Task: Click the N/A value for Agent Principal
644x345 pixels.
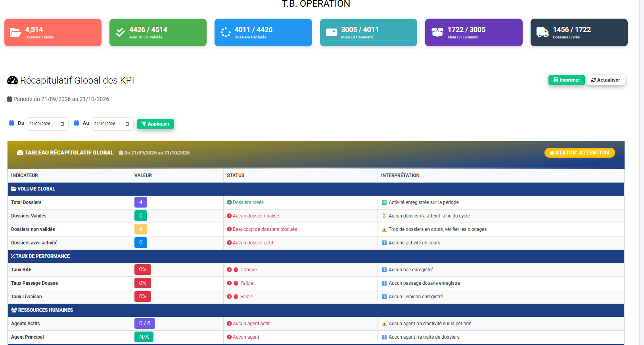Action: tap(144, 337)
